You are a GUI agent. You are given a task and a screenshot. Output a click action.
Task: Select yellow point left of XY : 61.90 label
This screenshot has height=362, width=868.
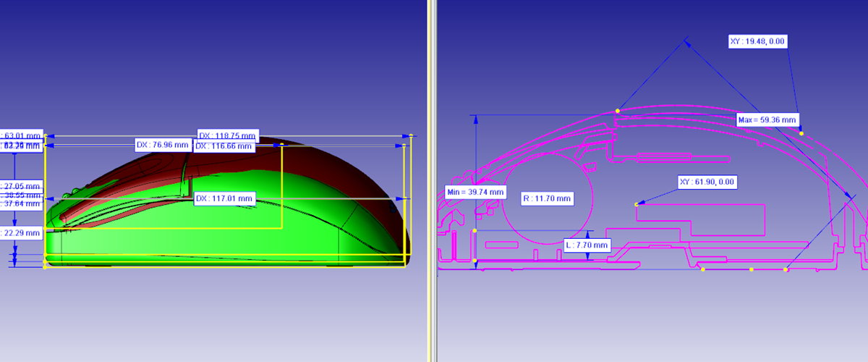(x=636, y=205)
